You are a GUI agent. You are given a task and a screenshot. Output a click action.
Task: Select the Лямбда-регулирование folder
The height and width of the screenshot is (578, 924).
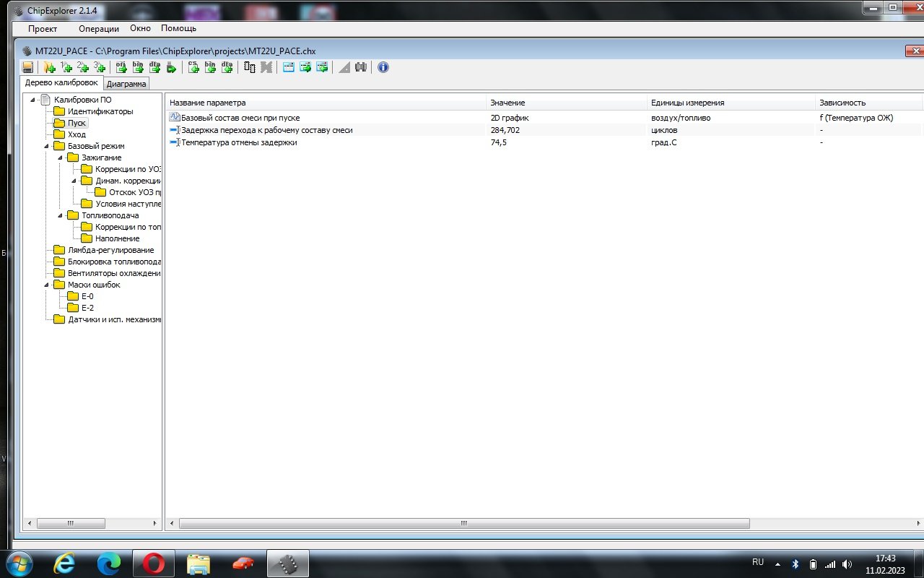point(110,250)
